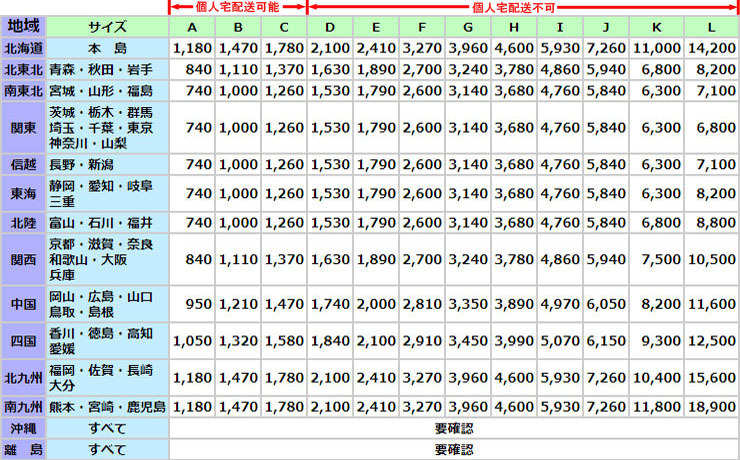
Task: Click the 18,900 price cell
Action: click(x=710, y=407)
